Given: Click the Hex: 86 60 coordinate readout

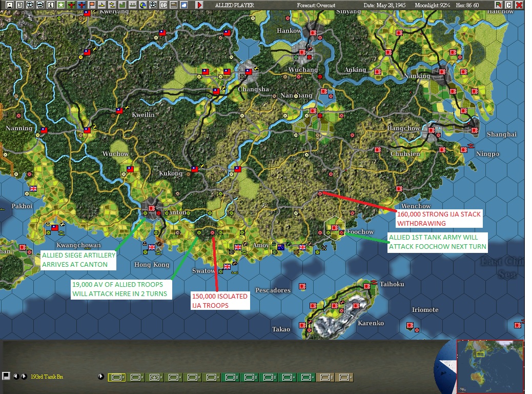Looking at the screenshot, I should [467, 5].
